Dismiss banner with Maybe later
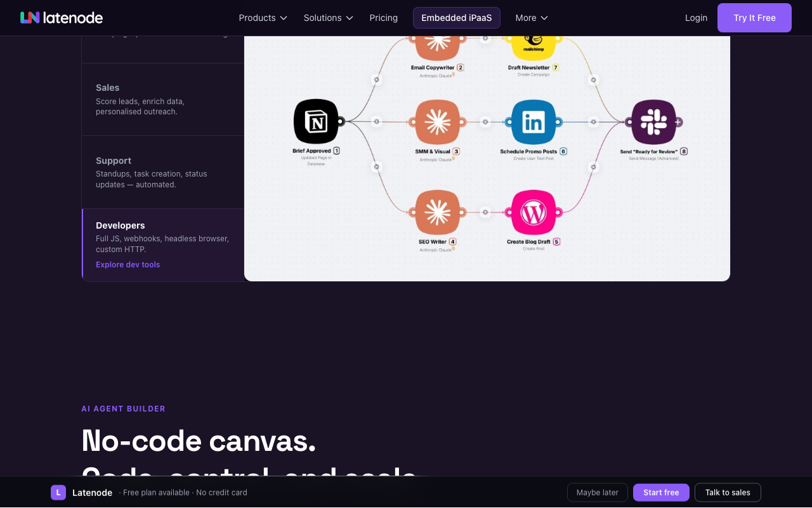The width and height of the screenshot is (812, 508). (x=598, y=493)
